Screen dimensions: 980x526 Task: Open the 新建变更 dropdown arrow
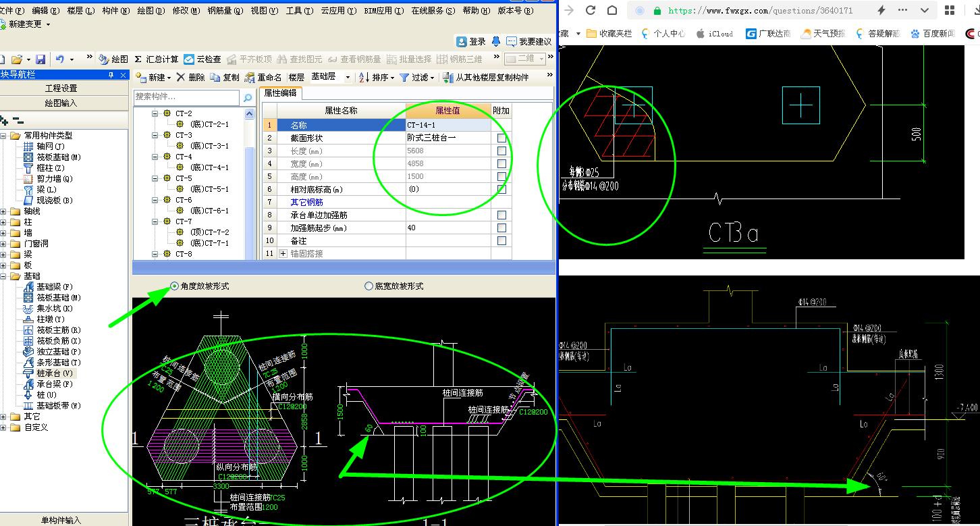pos(47,24)
